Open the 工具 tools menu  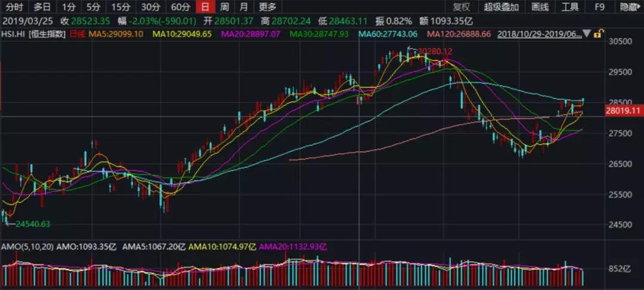point(569,7)
